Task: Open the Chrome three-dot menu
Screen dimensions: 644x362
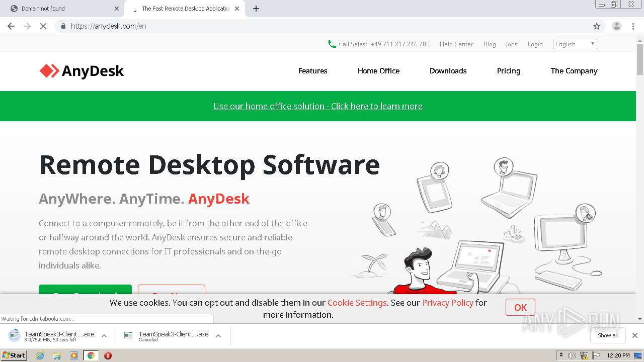Action: [633, 26]
